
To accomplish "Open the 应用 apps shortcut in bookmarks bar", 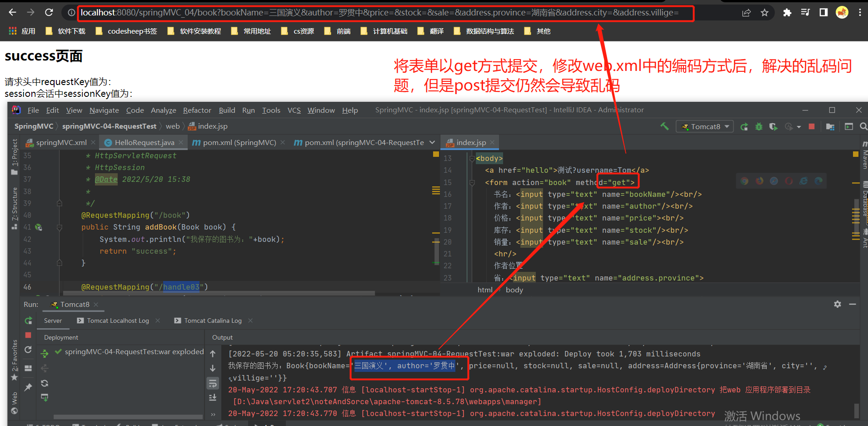I will [x=22, y=31].
